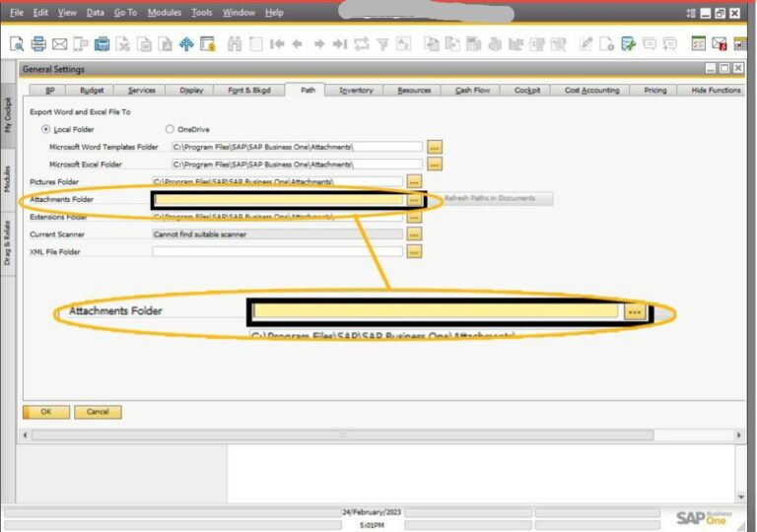The height and width of the screenshot is (532, 757).
Task: Switch to the Services tab
Action: 142,91
